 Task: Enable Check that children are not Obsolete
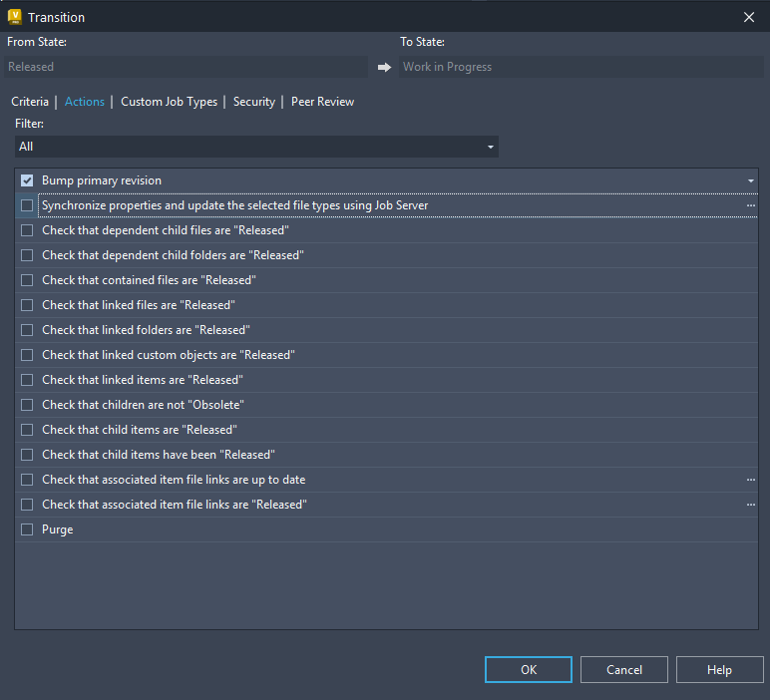point(27,405)
